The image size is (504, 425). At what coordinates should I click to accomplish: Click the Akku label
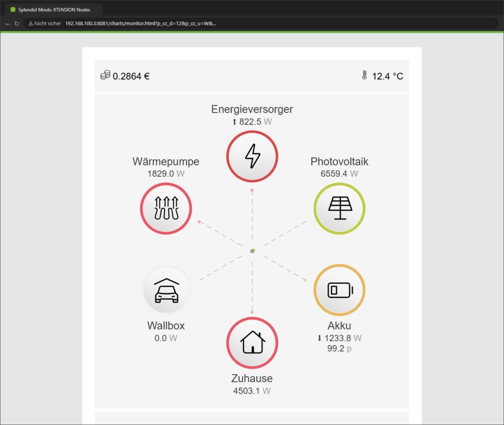[x=340, y=326]
